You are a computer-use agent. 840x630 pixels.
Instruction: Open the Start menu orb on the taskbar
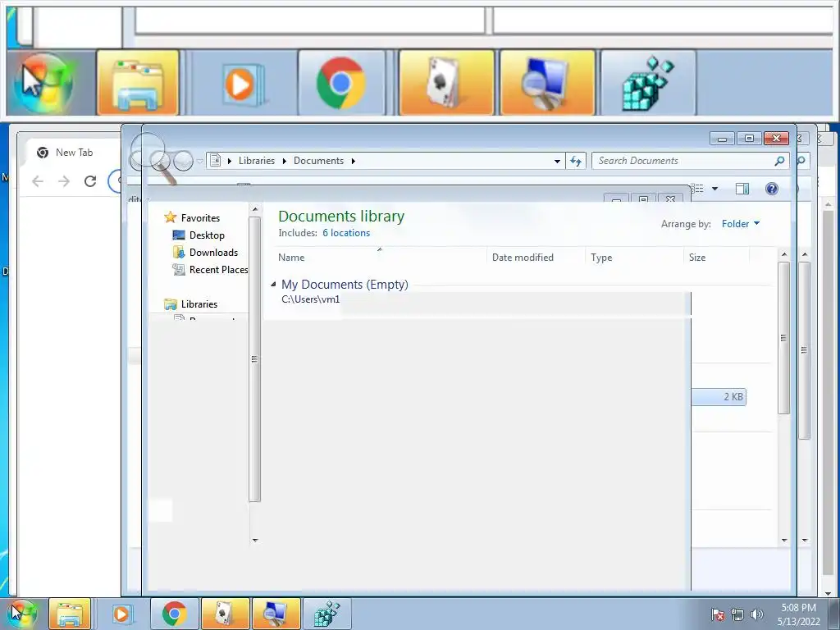[22, 614]
